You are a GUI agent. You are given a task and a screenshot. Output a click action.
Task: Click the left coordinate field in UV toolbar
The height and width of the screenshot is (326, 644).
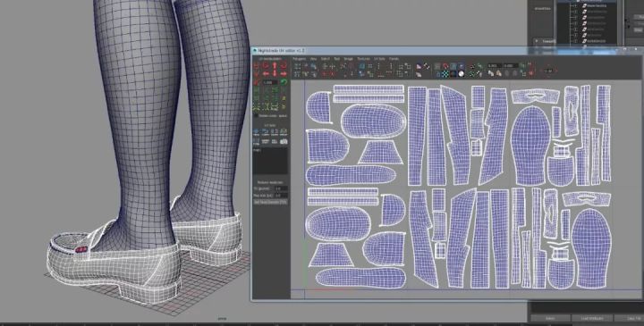(495, 65)
